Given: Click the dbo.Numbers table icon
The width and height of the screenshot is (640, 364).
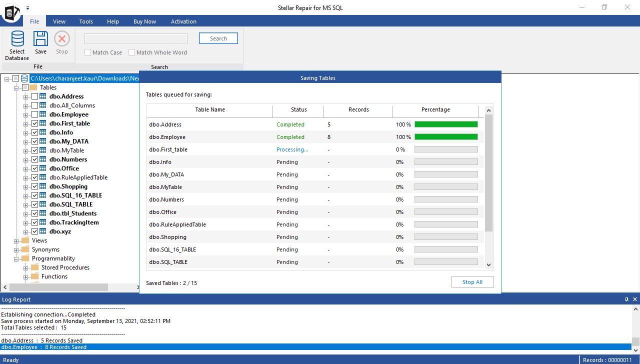Looking at the screenshot, I should [x=43, y=159].
